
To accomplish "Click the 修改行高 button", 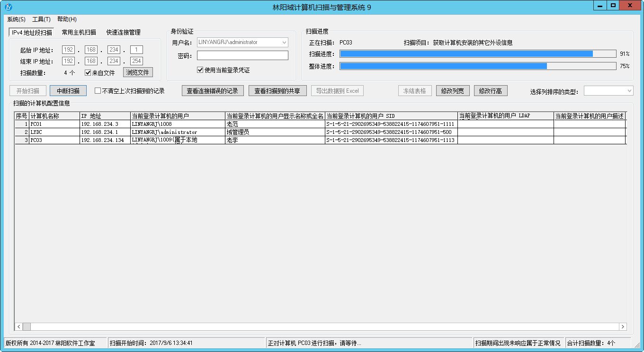I will pos(491,91).
